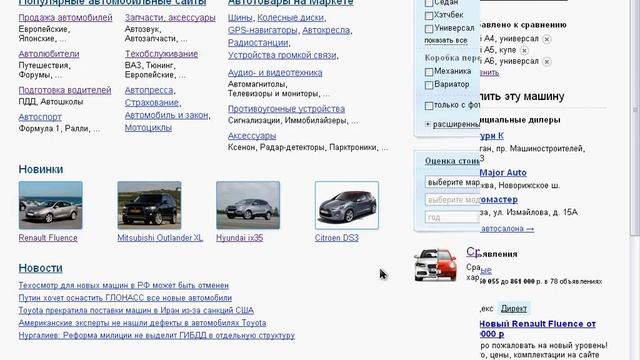Open Мотоциклы link
640x360 pixels.
(148, 128)
